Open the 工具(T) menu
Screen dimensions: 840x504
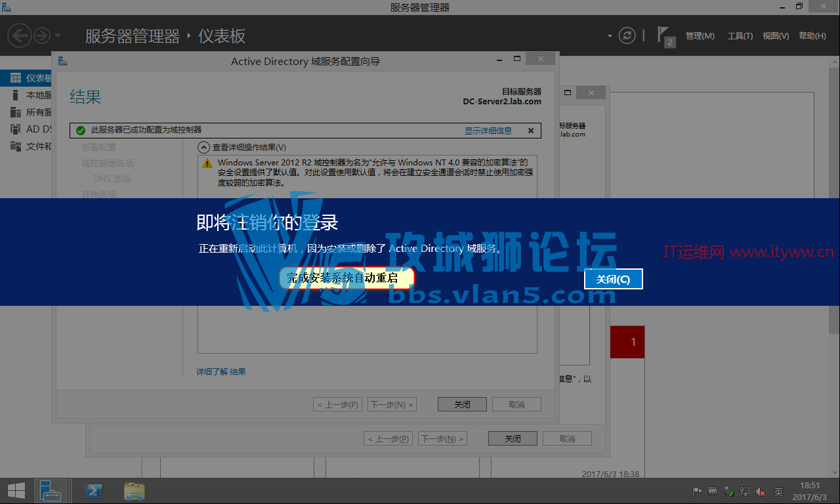point(740,36)
